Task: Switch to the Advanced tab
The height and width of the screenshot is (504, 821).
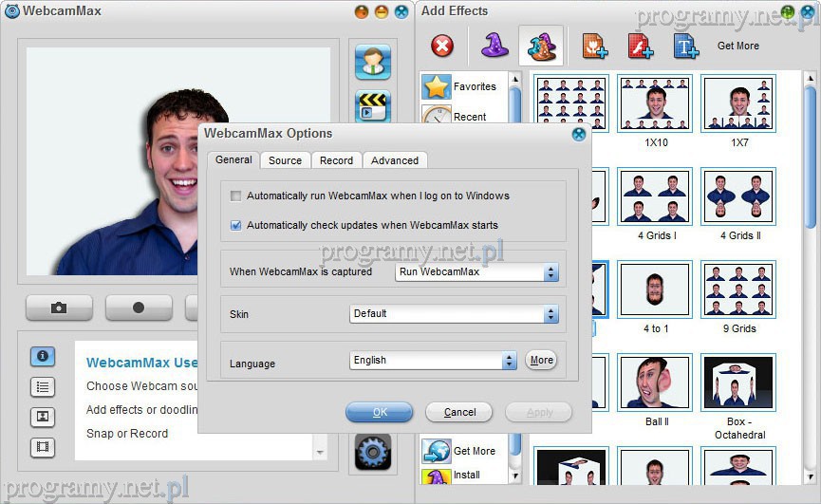Action: click(395, 160)
